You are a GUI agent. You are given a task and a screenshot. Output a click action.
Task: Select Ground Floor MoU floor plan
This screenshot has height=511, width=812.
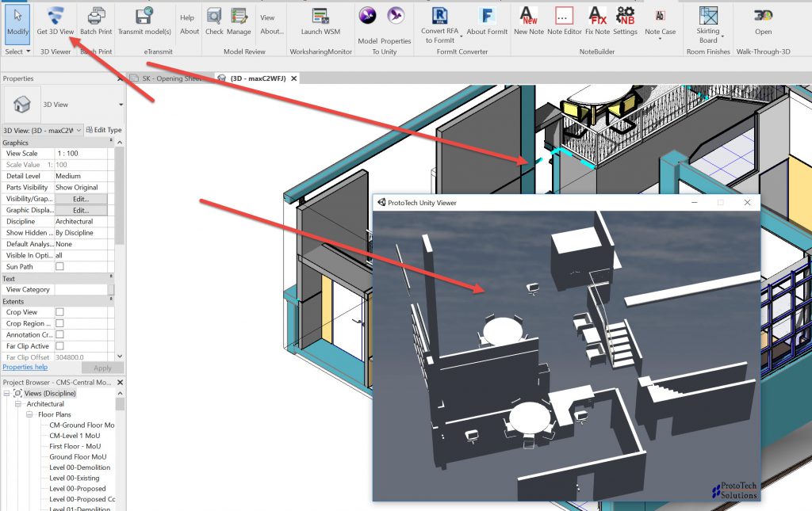[x=78, y=457]
